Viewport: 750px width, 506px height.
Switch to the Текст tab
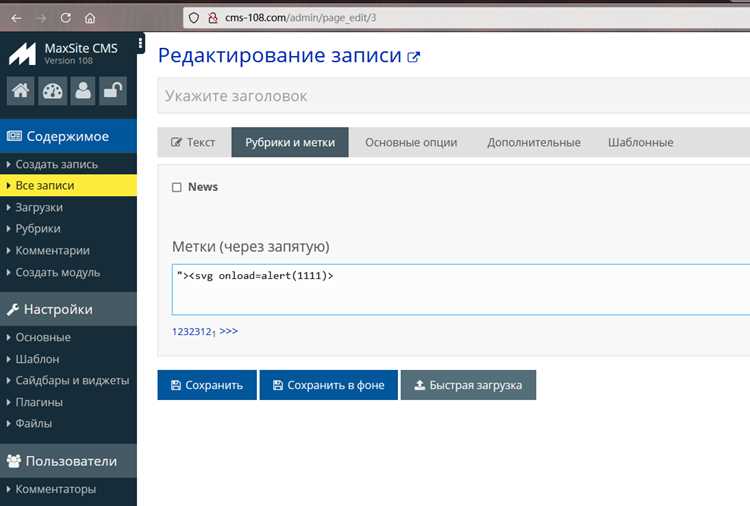(x=193, y=143)
